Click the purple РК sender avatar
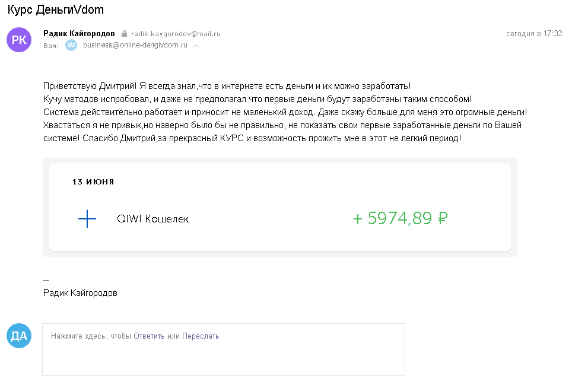572x392 pixels. click(x=19, y=40)
